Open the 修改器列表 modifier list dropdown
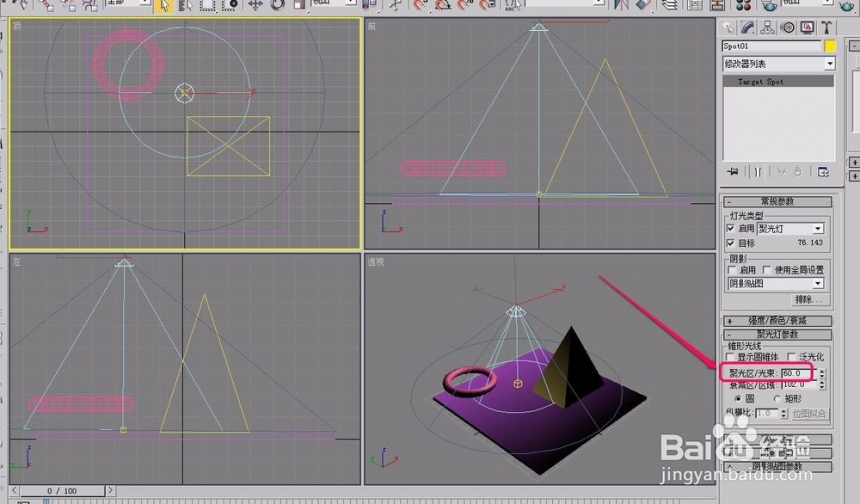Image resolution: width=860 pixels, height=504 pixels. coord(778,64)
